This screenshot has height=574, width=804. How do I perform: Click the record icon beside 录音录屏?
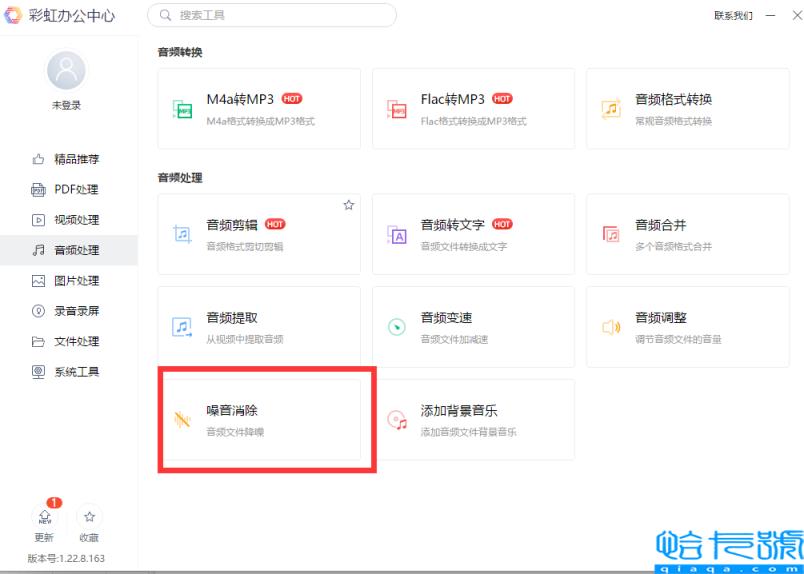(x=38, y=311)
